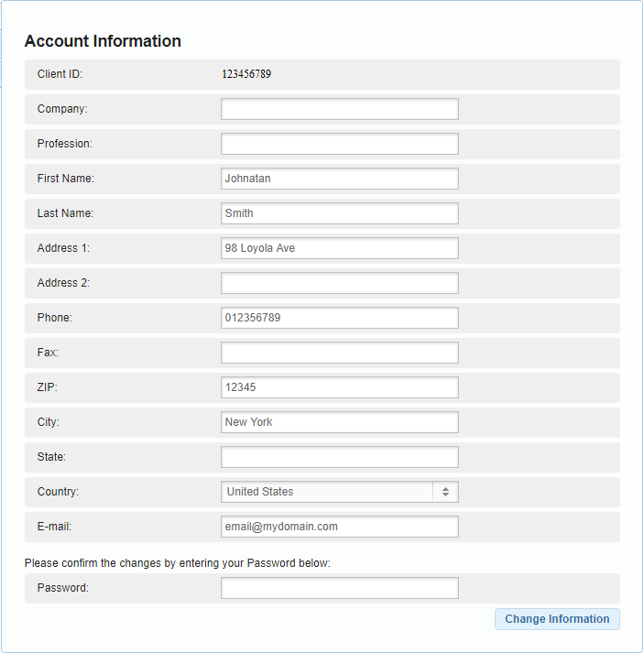Click the ZIP code field
Screen dimensions: 644x653
(x=339, y=387)
